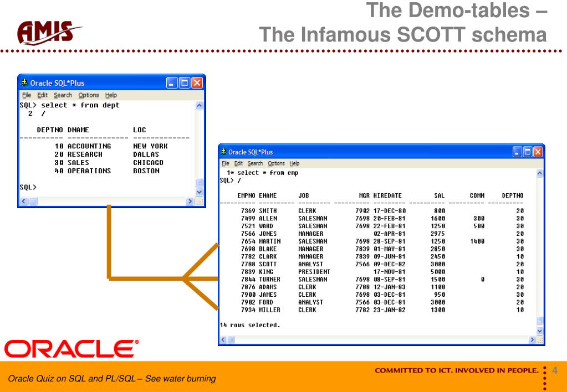This screenshot has height=392, width=567.
Task: Click SQL> prompt at bottom of dept window
Action: pyautogui.click(x=28, y=187)
